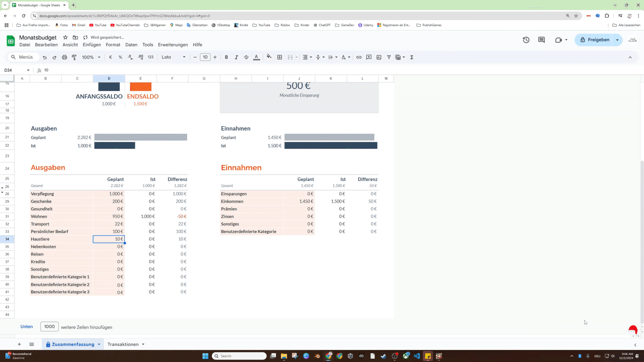This screenshot has width=644, height=362.
Task: Insert a chart using the chart icon
Action: [x=379, y=57]
